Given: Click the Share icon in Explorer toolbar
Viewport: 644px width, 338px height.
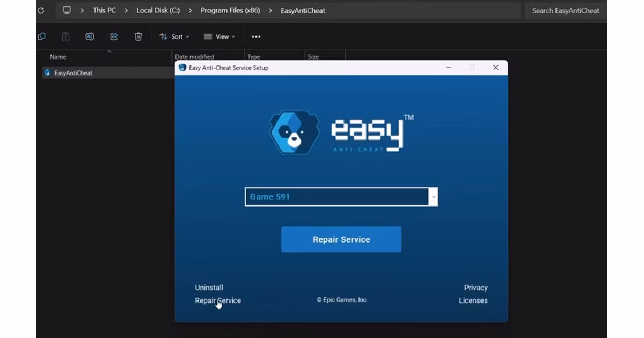Looking at the screenshot, I should [x=114, y=36].
